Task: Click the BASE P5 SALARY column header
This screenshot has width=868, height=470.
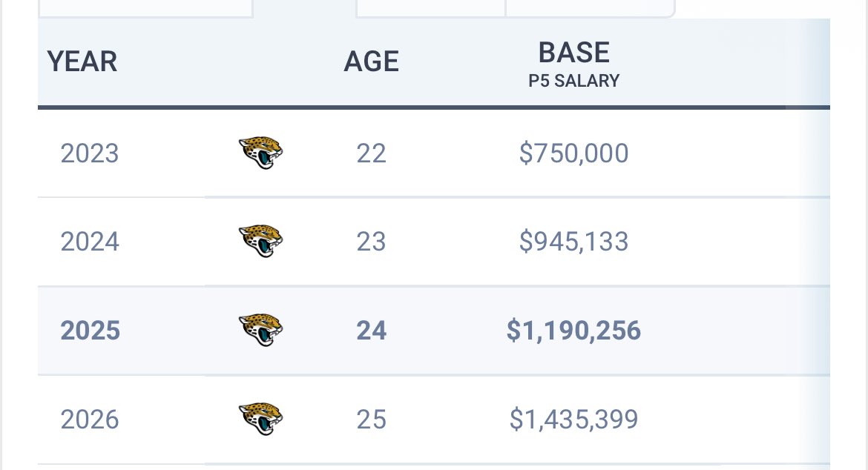Action: (573, 64)
